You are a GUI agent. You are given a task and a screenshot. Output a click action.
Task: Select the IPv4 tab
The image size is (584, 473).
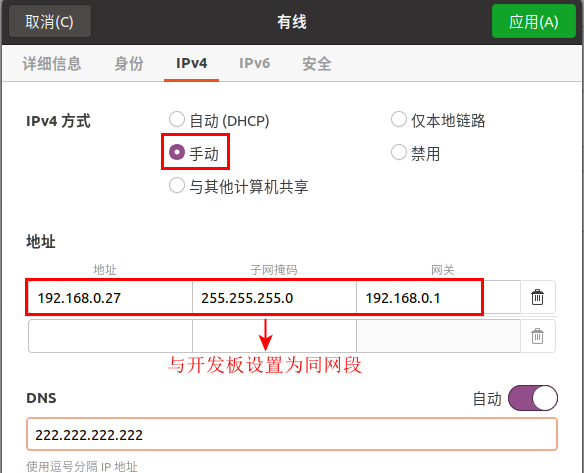click(191, 63)
